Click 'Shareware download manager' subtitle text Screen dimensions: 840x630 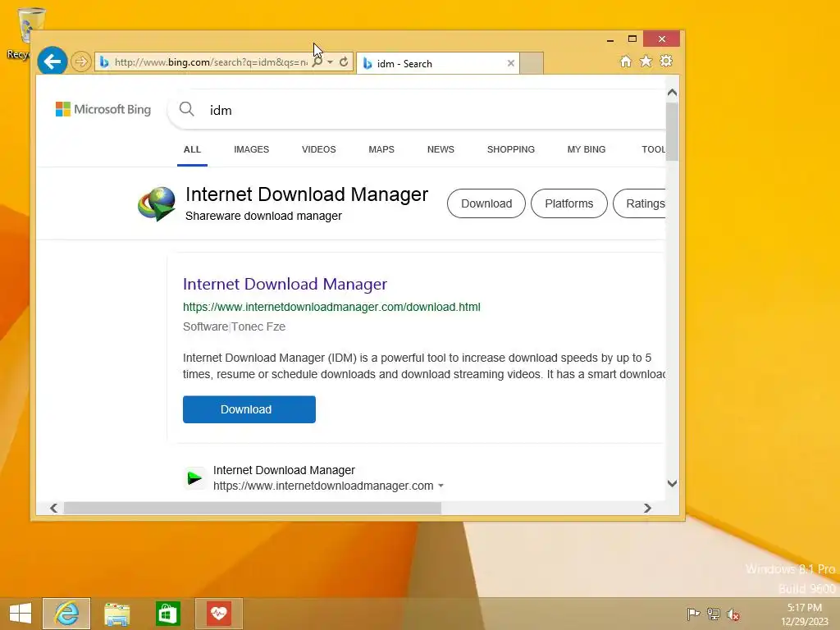[x=263, y=216]
